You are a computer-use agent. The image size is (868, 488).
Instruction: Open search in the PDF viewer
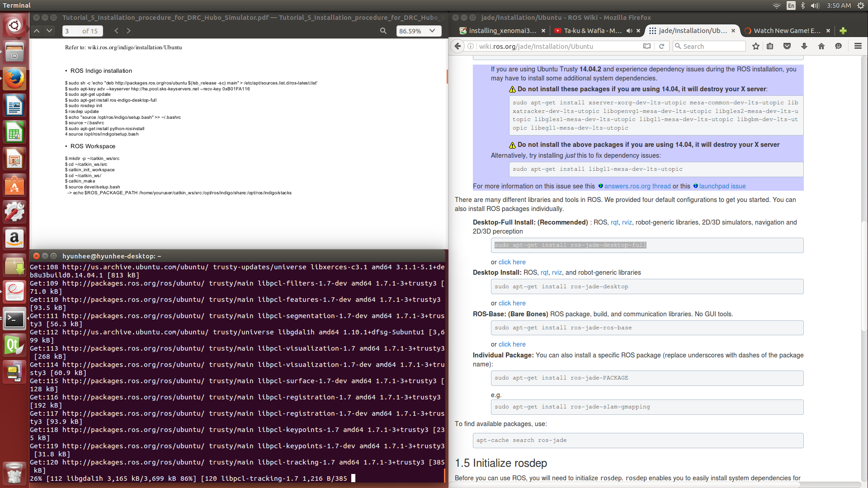[383, 31]
